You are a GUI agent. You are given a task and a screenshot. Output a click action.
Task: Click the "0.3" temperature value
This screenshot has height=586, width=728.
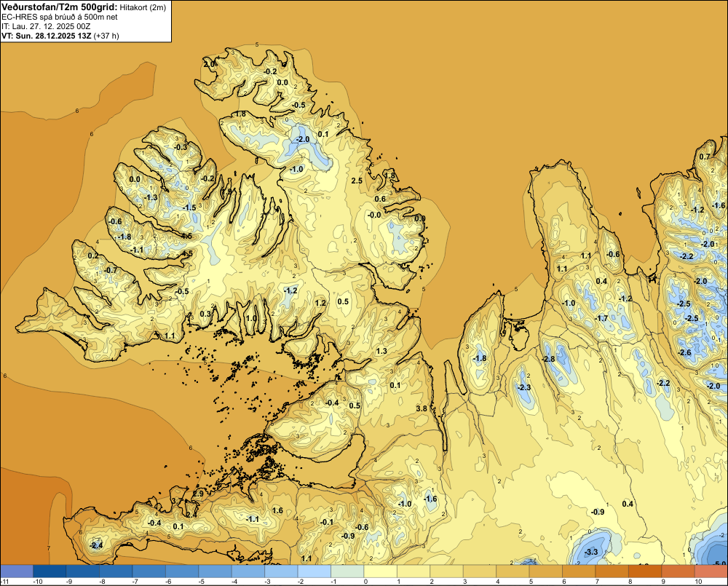(205, 314)
